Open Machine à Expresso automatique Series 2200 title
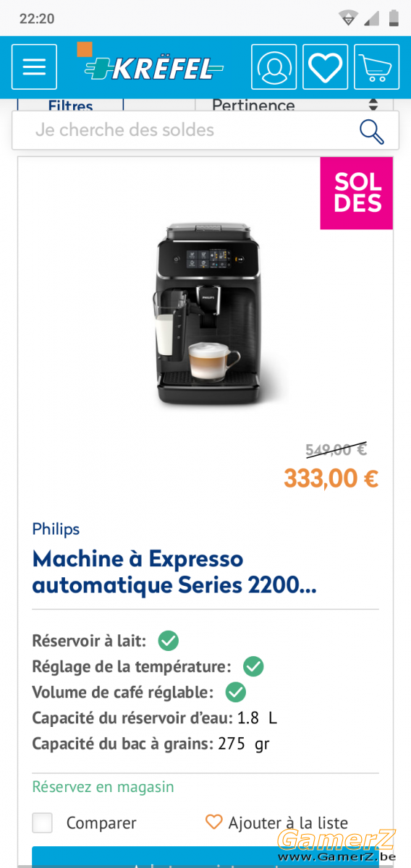The image size is (411, 868). point(174,571)
